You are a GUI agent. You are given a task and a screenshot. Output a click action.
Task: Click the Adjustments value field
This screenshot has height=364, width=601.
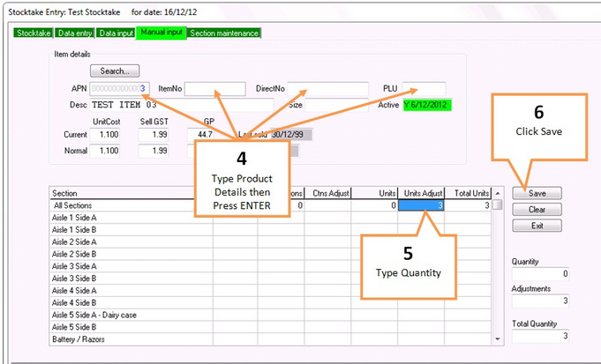click(540, 301)
